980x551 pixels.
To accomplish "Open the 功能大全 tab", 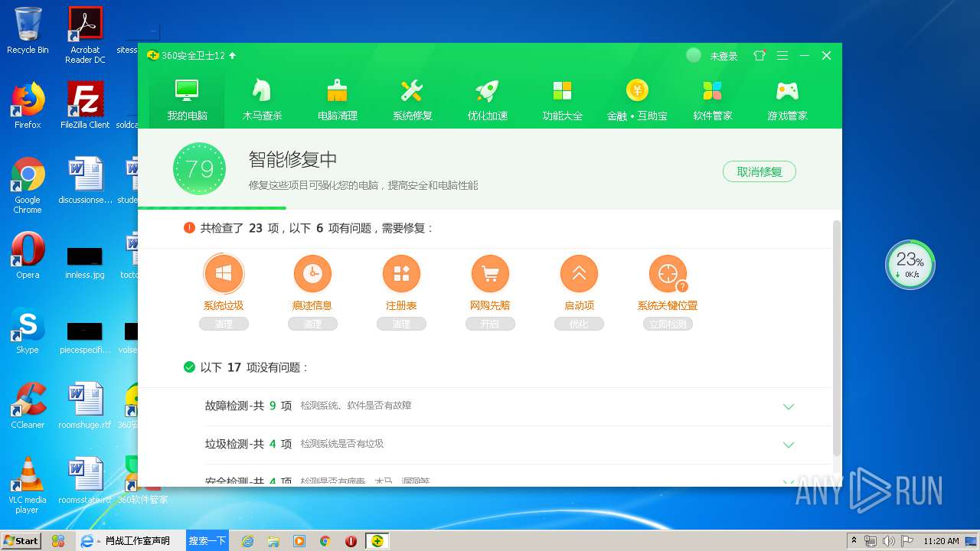I will tap(562, 99).
